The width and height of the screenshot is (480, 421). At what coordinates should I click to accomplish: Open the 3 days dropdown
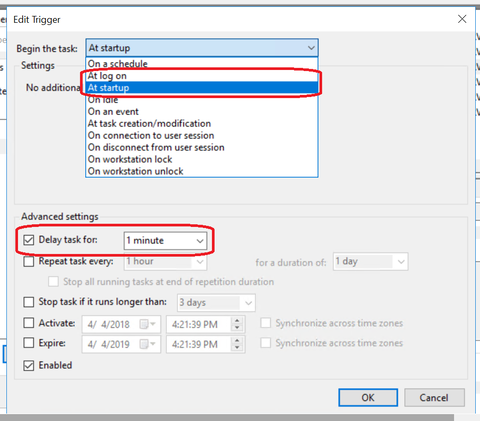tap(216, 303)
